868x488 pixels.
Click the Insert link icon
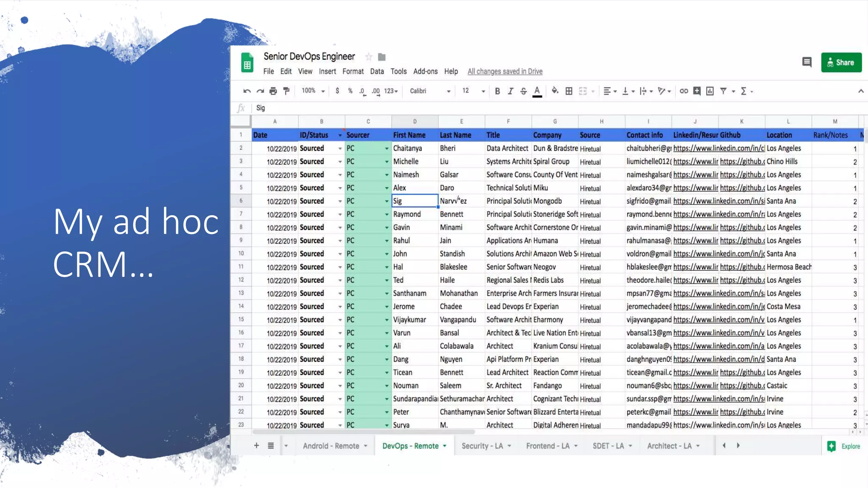point(684,91)
